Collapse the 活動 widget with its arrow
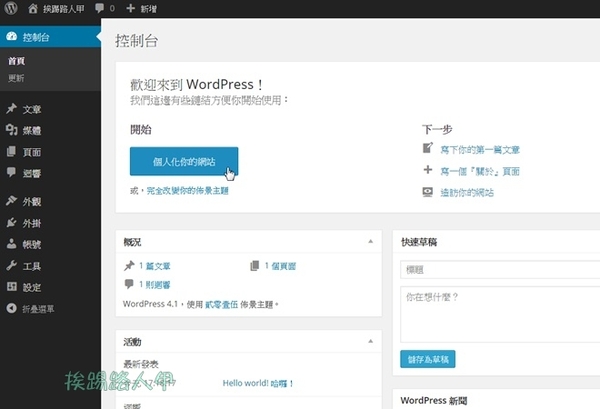The width and height of the screenshot is (600, 409). tap(370, 341)
